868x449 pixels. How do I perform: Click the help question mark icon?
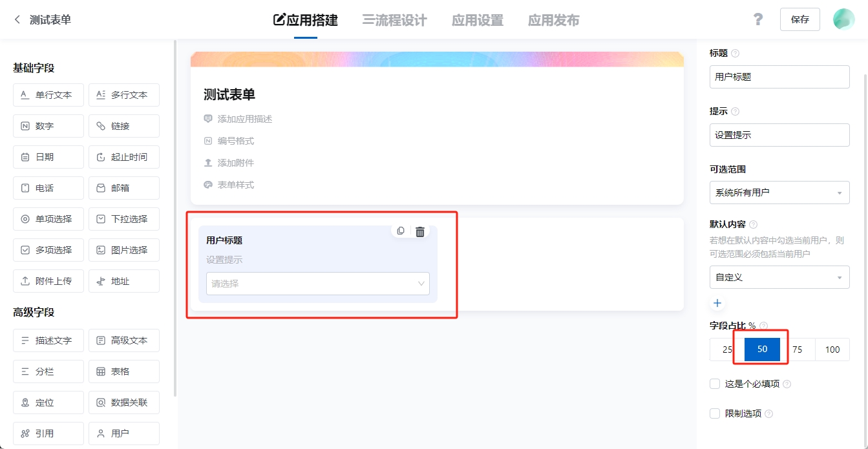758,19
